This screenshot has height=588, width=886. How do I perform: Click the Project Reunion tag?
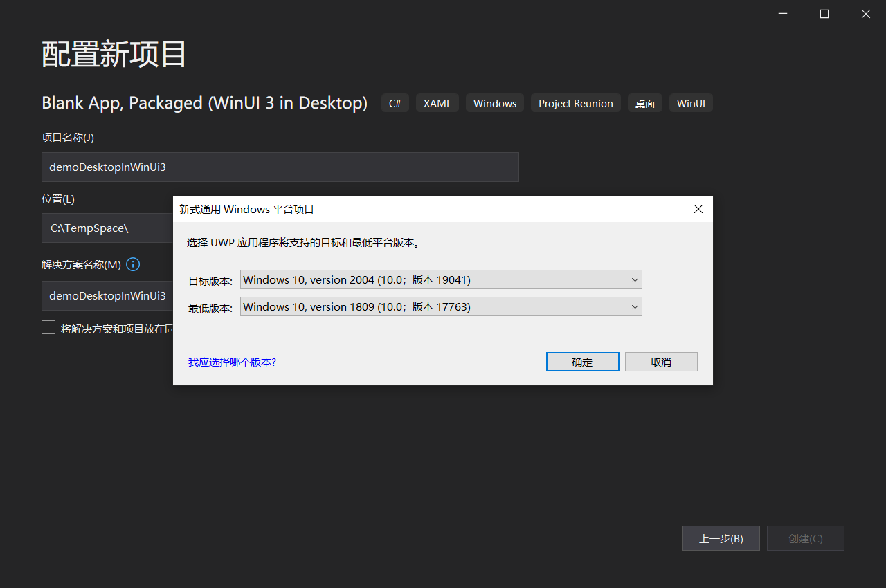(x=575, y=103)
